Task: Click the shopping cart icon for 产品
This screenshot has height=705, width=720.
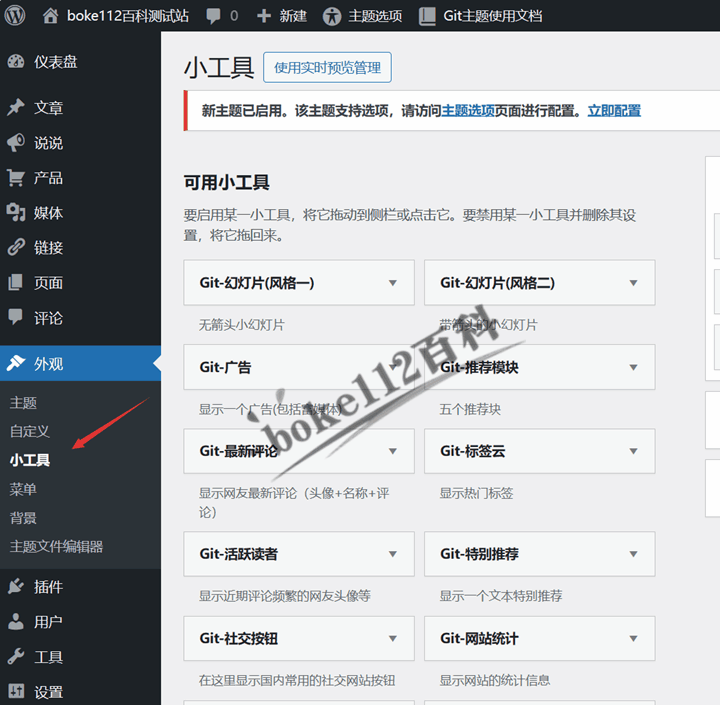Action: (x=16, y=178)
